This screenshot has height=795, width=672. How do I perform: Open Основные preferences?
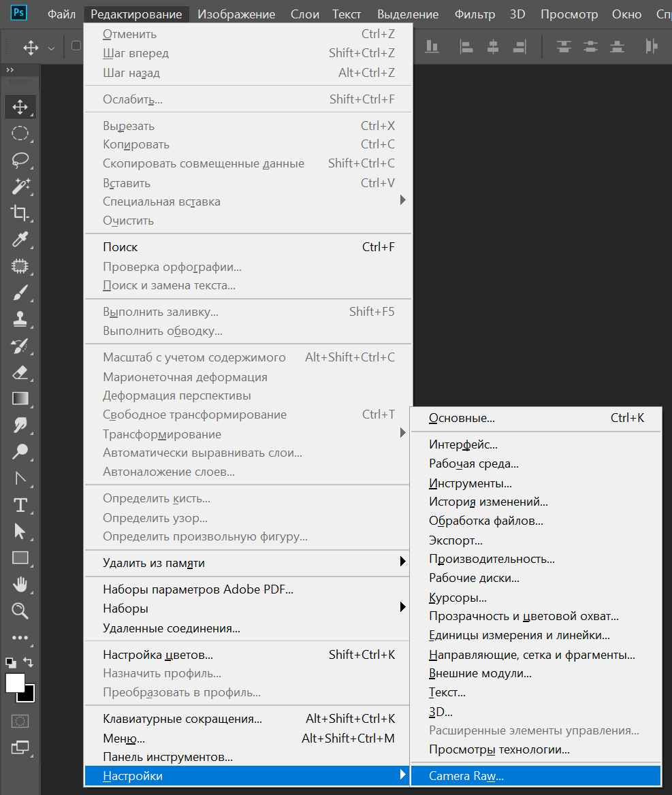coord(536,419)
